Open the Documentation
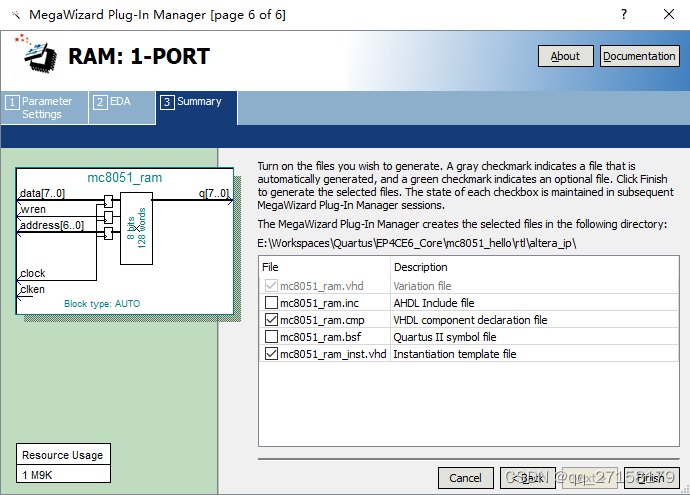The width and height of the screenshot is (690, 495). [x=639, y=56]
